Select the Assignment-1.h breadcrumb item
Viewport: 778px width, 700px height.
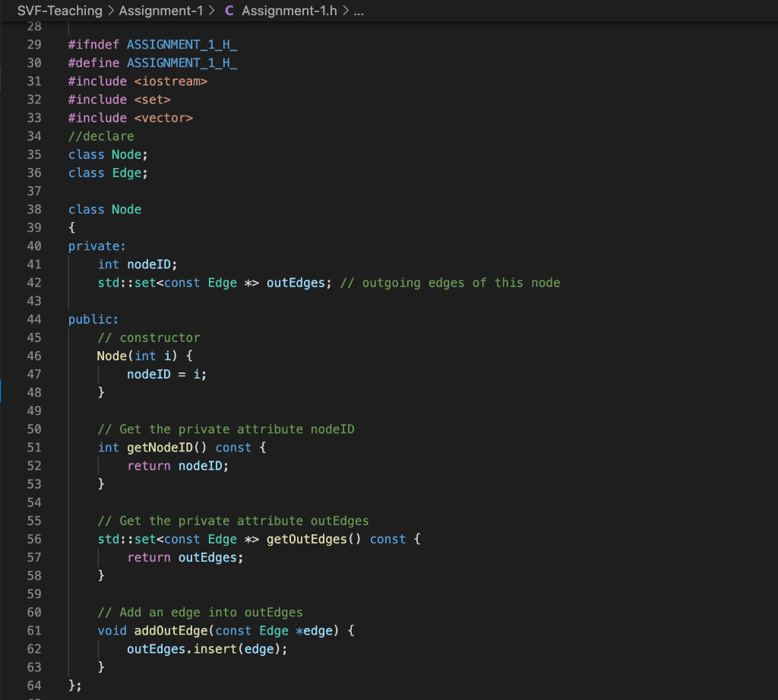coord(289,11)
